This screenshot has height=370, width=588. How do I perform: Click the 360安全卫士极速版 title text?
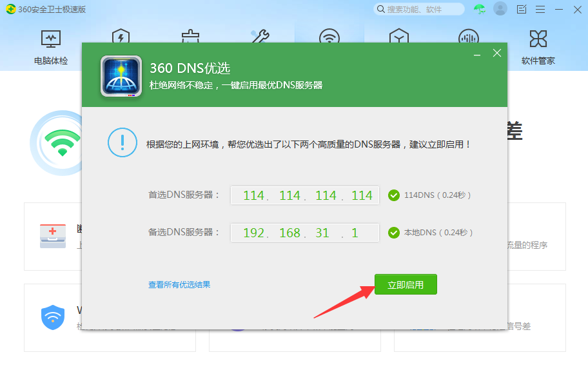(x=52, y=10)
